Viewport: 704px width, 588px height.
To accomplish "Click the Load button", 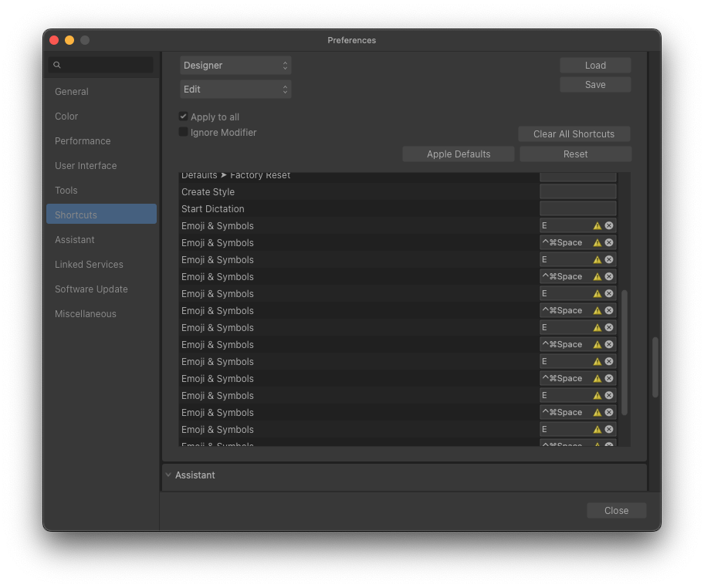I will pos(594,65).
